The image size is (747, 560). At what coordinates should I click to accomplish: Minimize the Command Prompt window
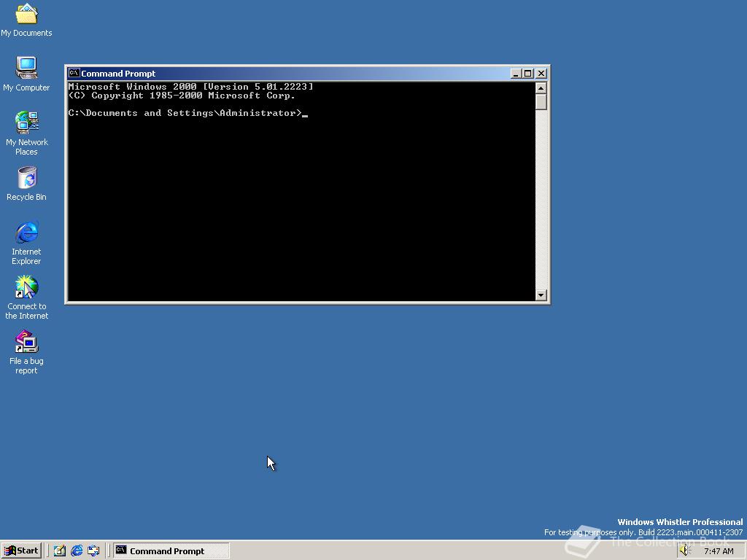point(516,74)
